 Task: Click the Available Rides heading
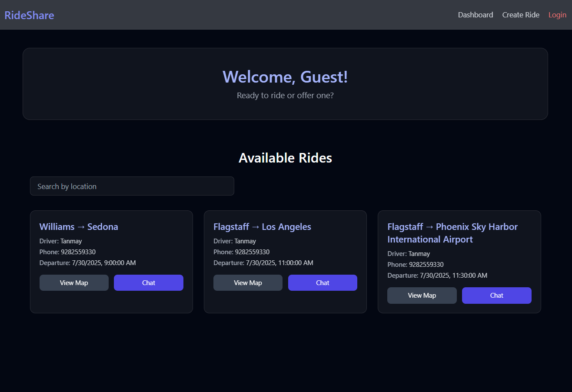[x=285, y=158]
